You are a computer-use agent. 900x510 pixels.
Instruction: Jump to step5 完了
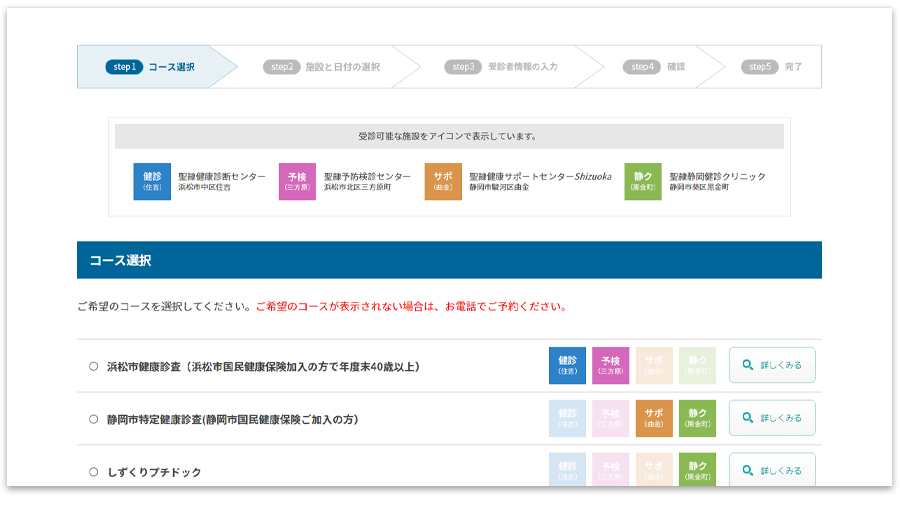click(x=772, y=67)
